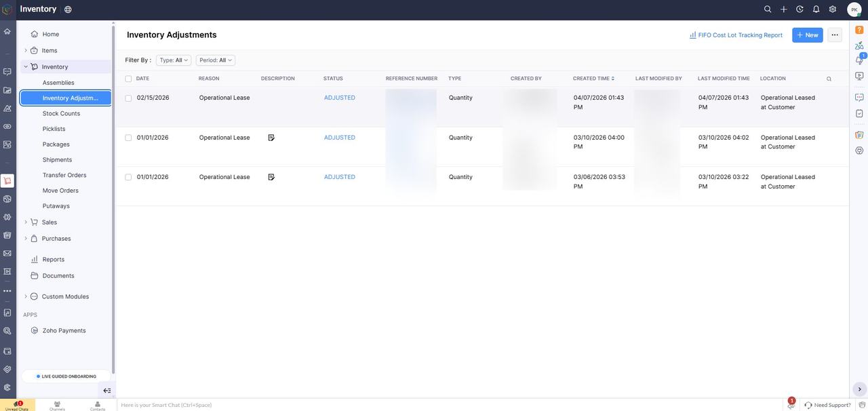Viewport: 868px width, 411px height.
Task: Open Zoho Payments app in sidebar
Action: [x=64, y=330]
